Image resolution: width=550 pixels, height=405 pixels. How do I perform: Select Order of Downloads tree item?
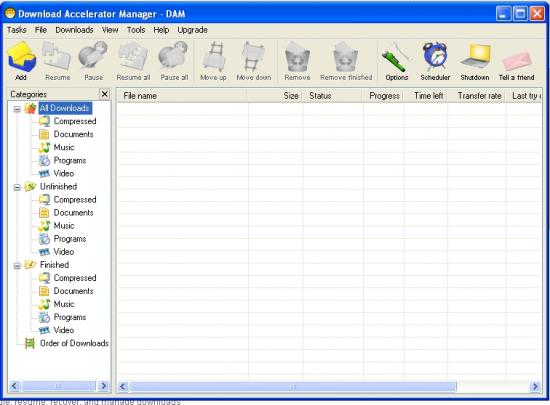pos(74,343)
